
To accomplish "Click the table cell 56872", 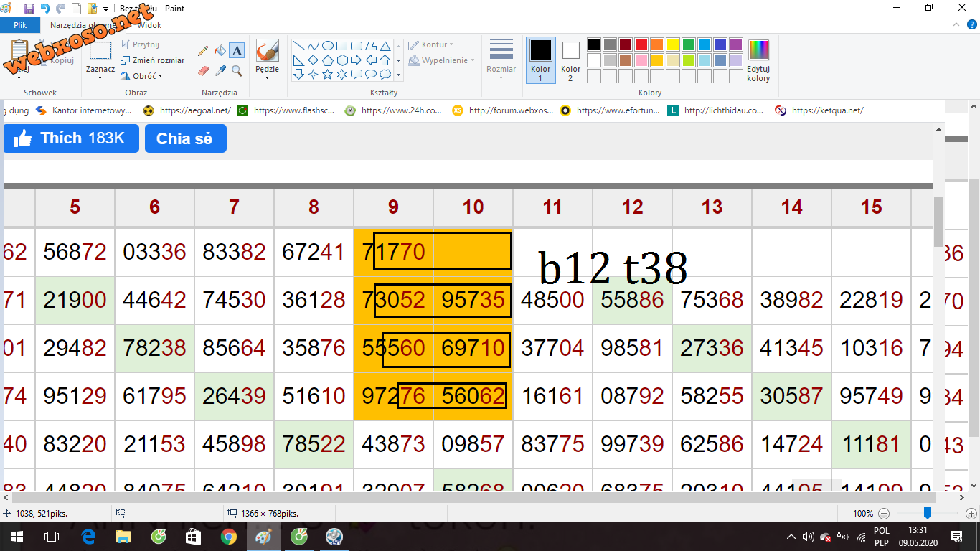I will click(75, 252).
